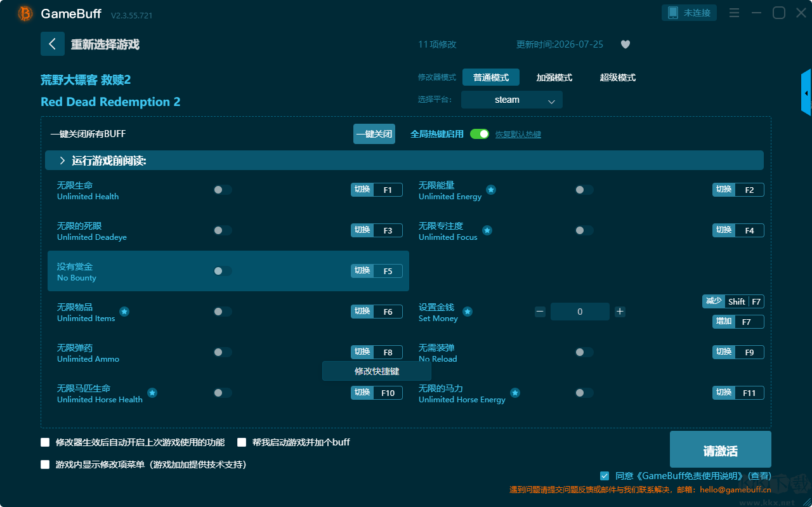Click the GameBuff flame logo icon
Screen dimensions: 812x507
coord(25,13)
